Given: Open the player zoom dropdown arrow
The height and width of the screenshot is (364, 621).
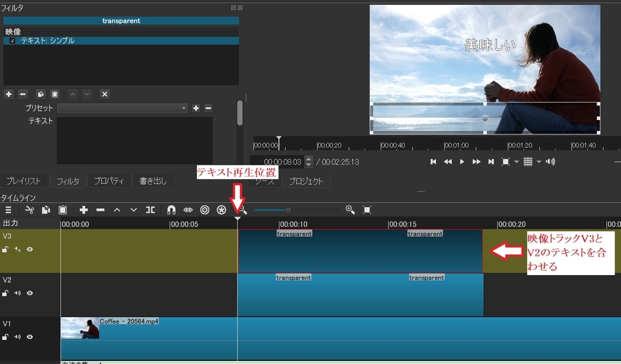Looking at the screenshot, I should 516,162.
